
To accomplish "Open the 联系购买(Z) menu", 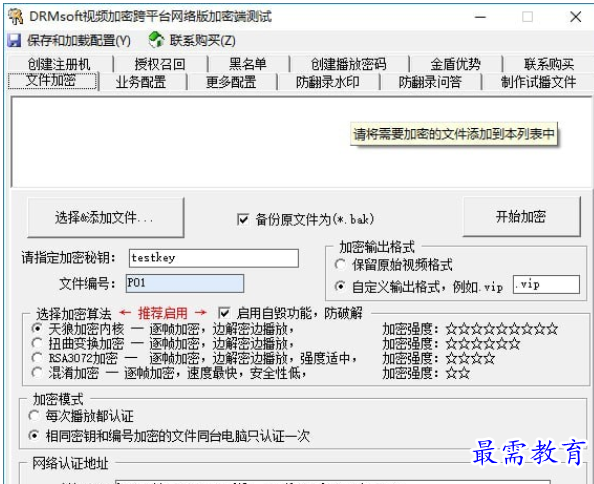I will click(202, 40).
